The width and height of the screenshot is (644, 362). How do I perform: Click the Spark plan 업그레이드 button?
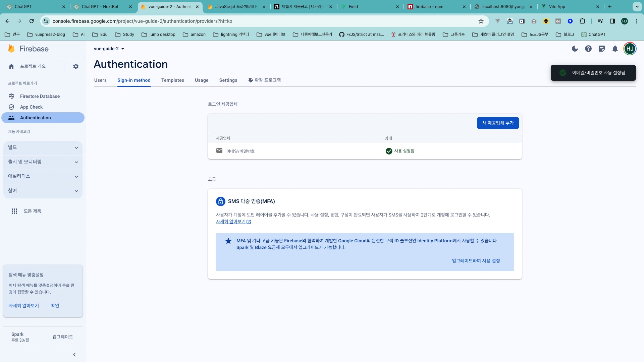[x=63, y=337]
